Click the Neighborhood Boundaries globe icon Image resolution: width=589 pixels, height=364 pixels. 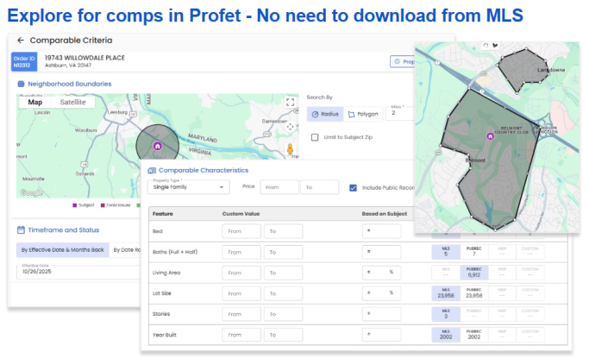pyautogui.click(x=21, y=84)
